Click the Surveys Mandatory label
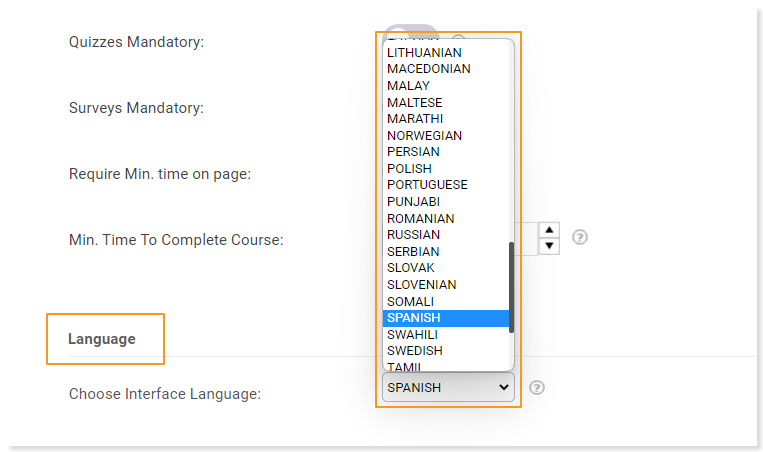Image resolution: width=763 pixels, height=452 pixels. click(x=136, y=108)
